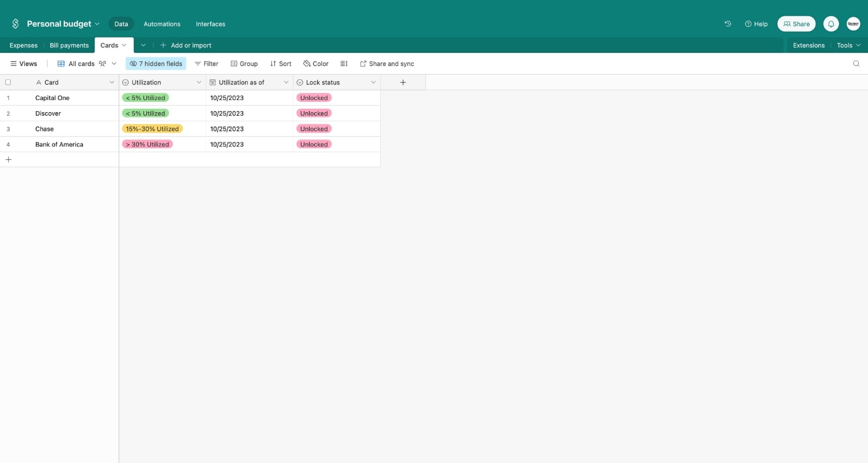868x463 pixels.
Task: Click Capital One's Unlocked status
Action: point(314,98)
